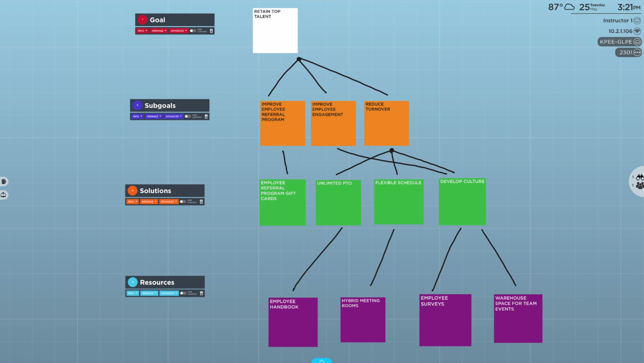Viewport: 644px width, 363px height.
Task: Toggle Hide Content switch for Solutions group
Action: click(x=183, y=202)
